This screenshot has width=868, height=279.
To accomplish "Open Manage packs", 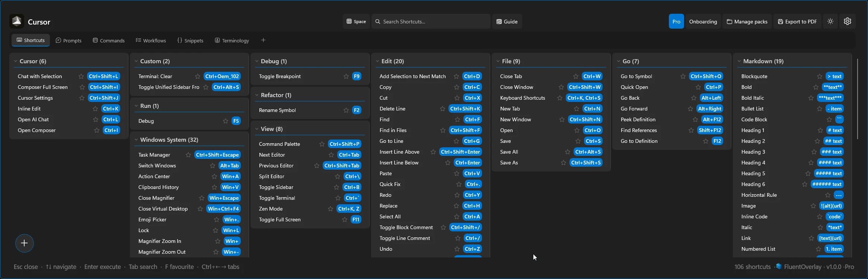I will [x=747, y=22].
